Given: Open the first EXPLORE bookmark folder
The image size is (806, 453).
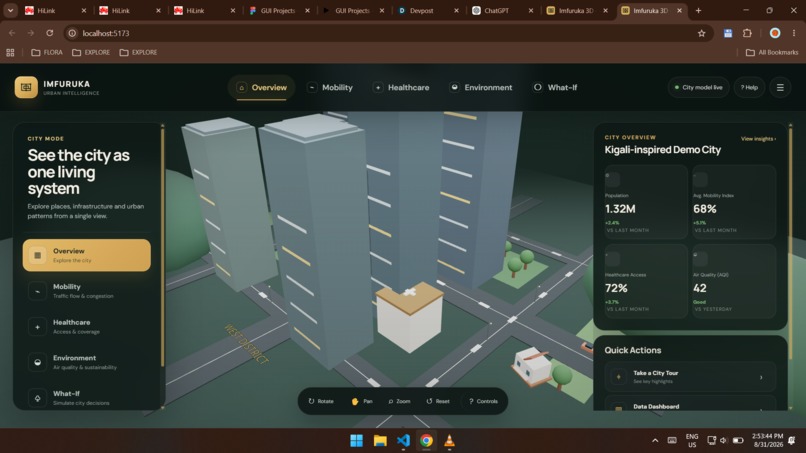Looking at the screenshot, I should coord(91,52).
